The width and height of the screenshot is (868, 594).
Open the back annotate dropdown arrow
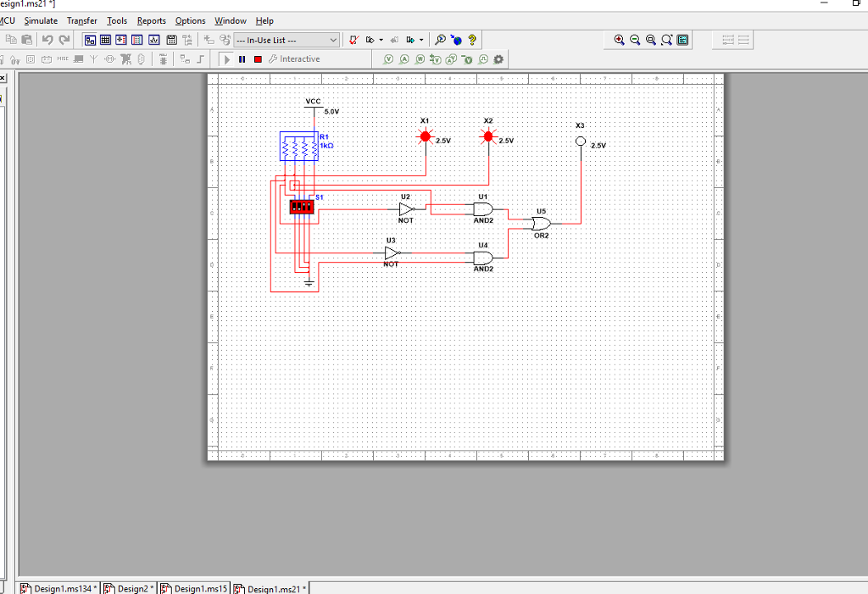(421, 39)
